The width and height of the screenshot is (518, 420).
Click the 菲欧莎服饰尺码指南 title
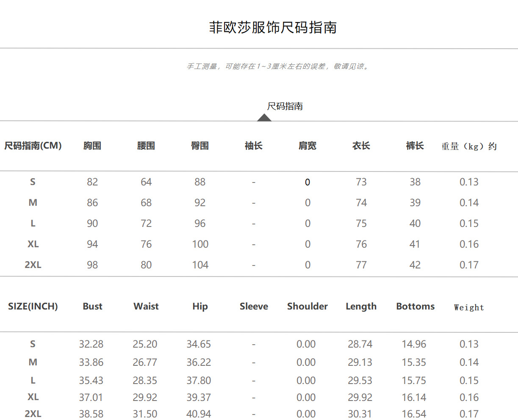coord(273,28)
